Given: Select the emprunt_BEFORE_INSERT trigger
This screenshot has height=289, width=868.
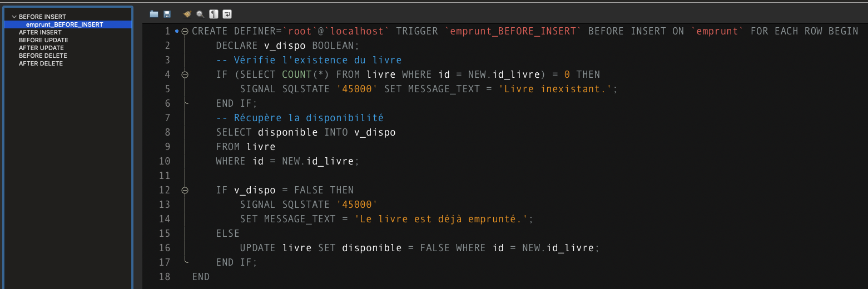Looking at the screenshot, I should (x=64, y=24).
